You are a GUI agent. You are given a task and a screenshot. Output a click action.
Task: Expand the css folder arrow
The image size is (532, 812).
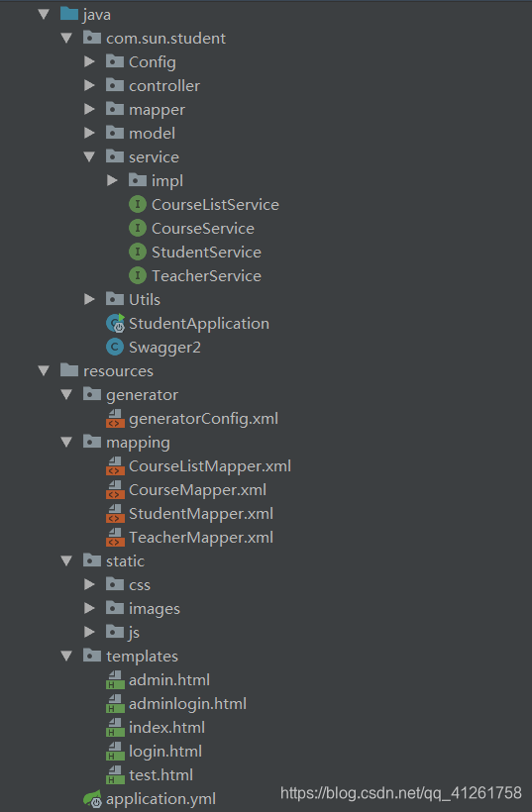[89, 584]
